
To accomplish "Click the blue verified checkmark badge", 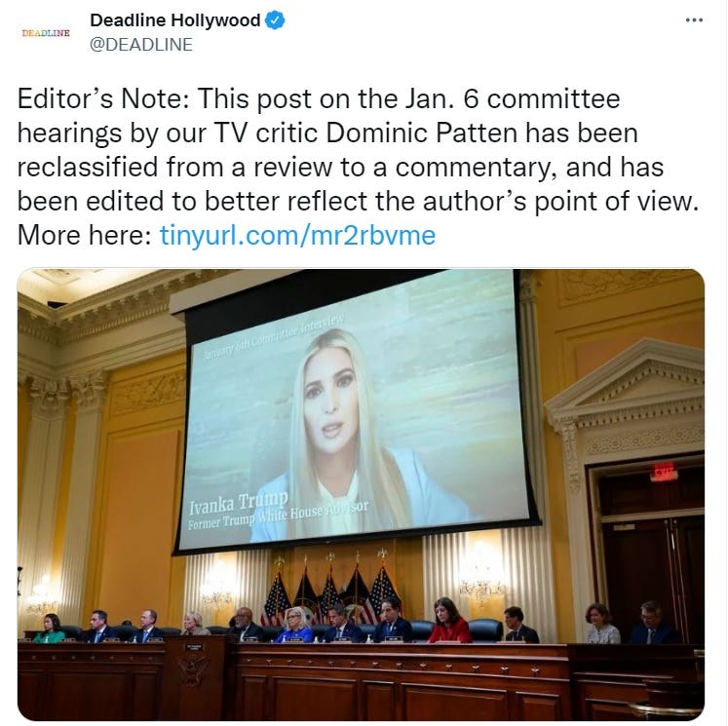I will (275, 20).
